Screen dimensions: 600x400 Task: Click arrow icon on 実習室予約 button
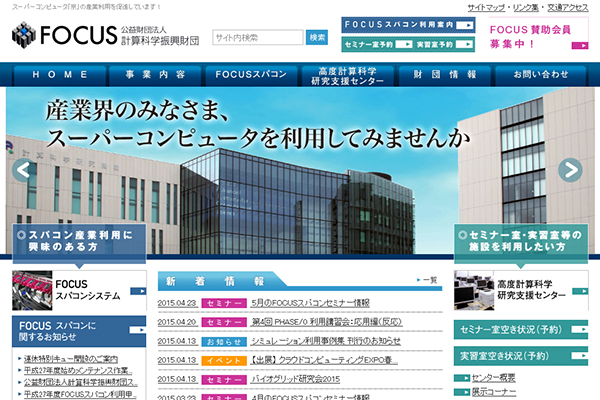(x=465, y=44)
